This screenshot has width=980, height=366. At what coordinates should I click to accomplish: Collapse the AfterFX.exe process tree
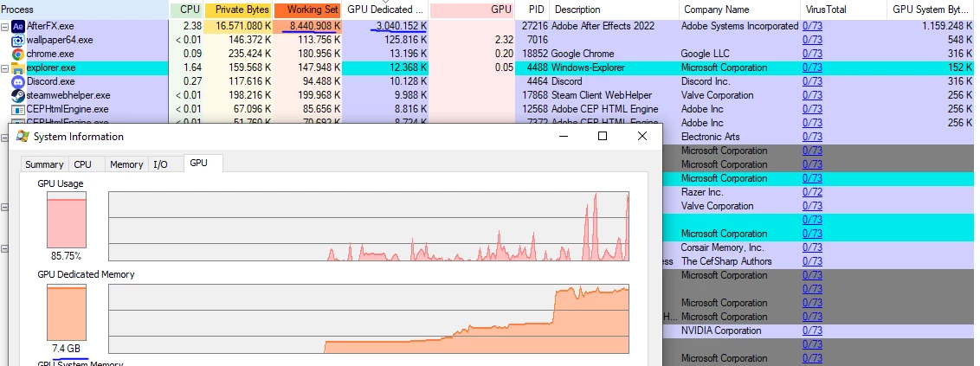click(5, 26)
